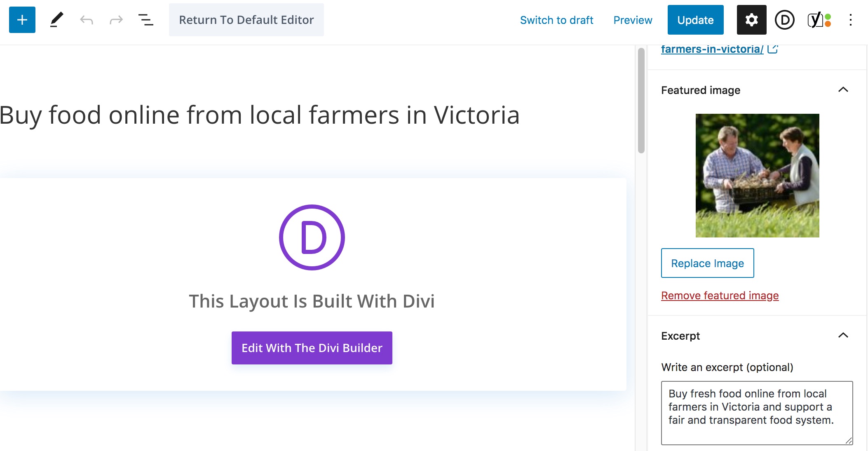868x451 pixels.
Task: Click the external link icon beside permalink
Action: coord(773,49)
